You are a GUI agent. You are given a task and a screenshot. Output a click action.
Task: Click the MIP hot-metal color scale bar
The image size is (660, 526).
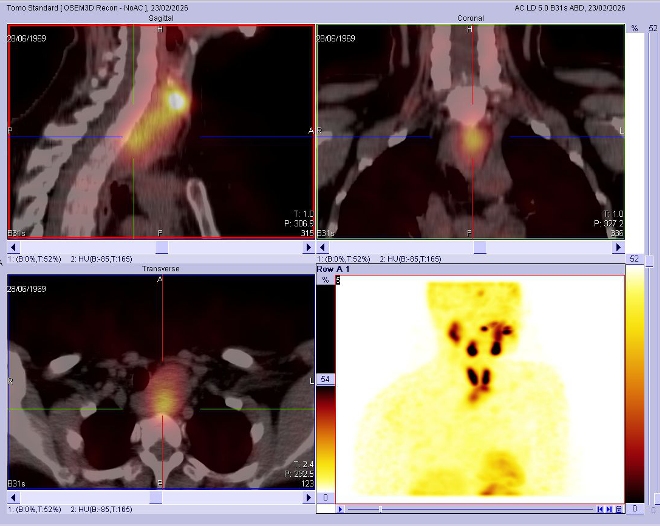click(x=325, y=438)
